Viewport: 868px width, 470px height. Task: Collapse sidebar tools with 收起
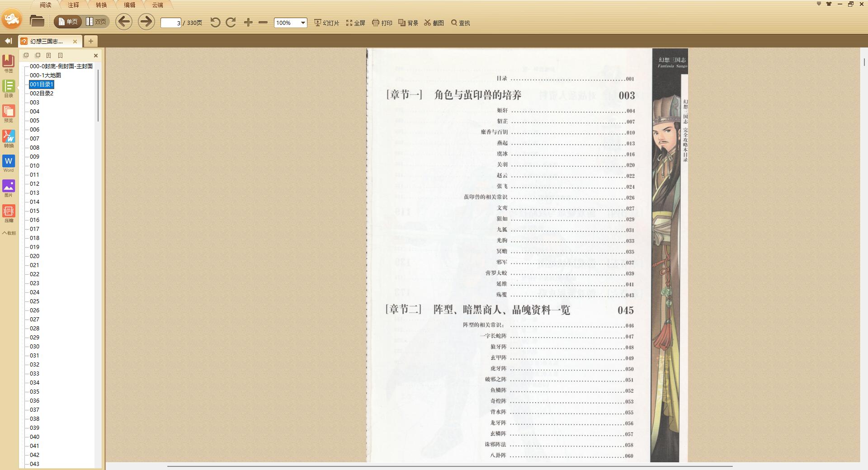9,233
